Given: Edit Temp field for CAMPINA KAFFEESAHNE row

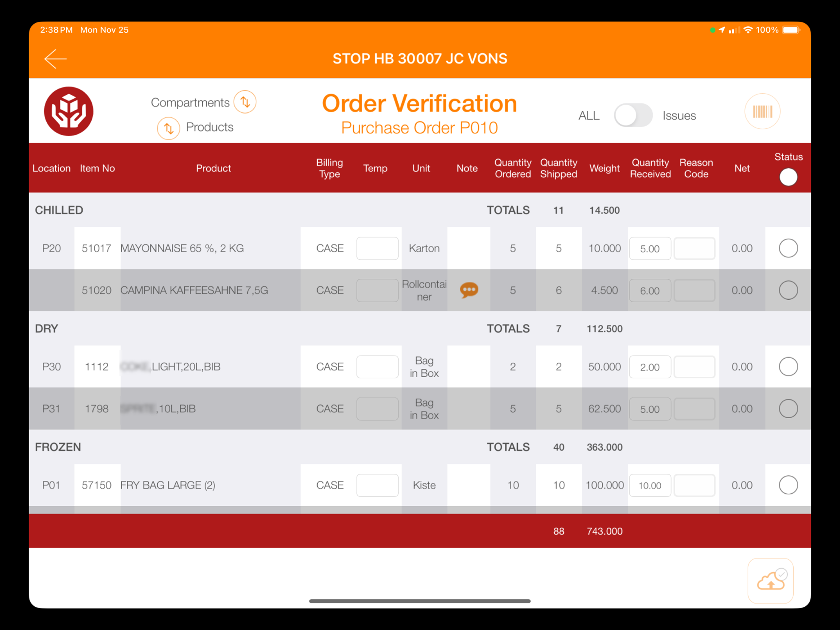Looking at the screenshot, I should [x=378, y=291].
